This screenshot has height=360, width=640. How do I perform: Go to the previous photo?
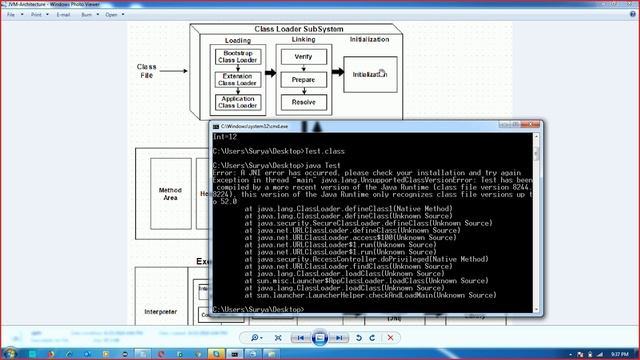(x=300, y=338)
